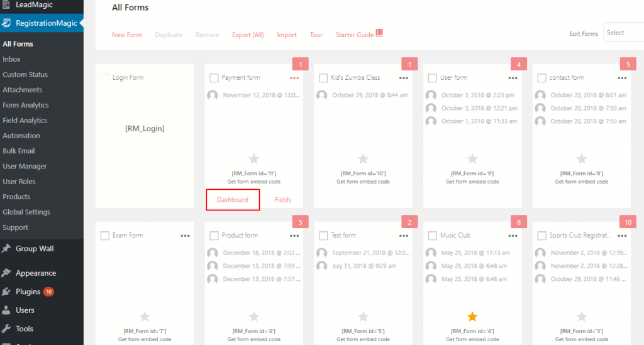Open Plugins in the admin sidebar
Image resolution: width=644 pixels, height=345 pixels.
coord(28,292)
